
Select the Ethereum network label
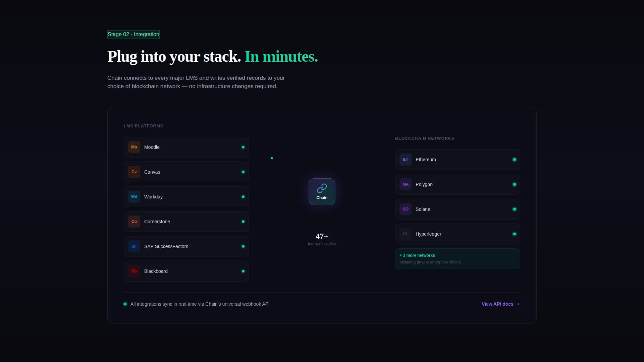click(x=426, y=160)
